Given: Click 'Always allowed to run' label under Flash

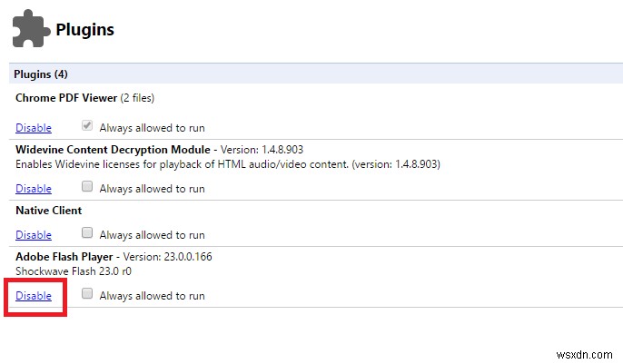Looking at the screenshot, I should point(152,295).
